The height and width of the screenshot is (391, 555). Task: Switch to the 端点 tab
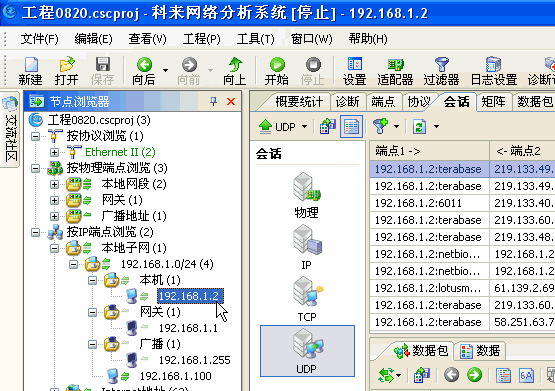(x=383, y=102)
